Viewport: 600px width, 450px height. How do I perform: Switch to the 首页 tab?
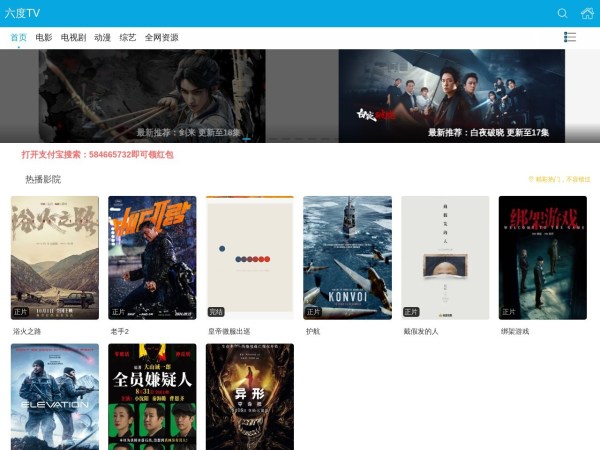19,38
